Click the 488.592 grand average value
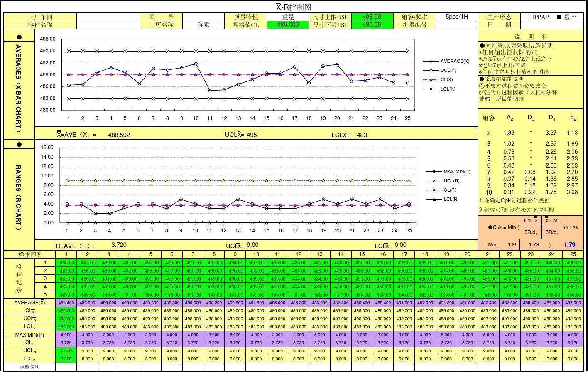This screenshot has width=588, height=372. click(119, 135)
